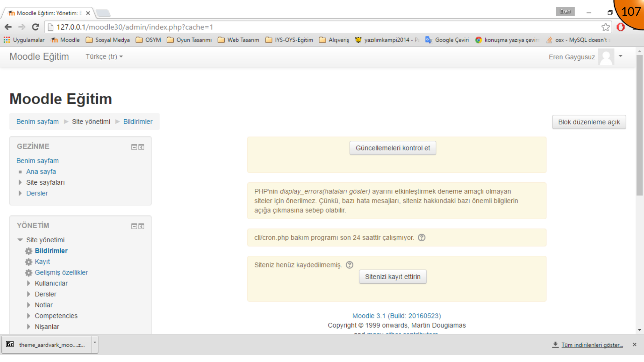
Task: Expand Dersler in Gezinme block
Action: (x=20, y=193)
